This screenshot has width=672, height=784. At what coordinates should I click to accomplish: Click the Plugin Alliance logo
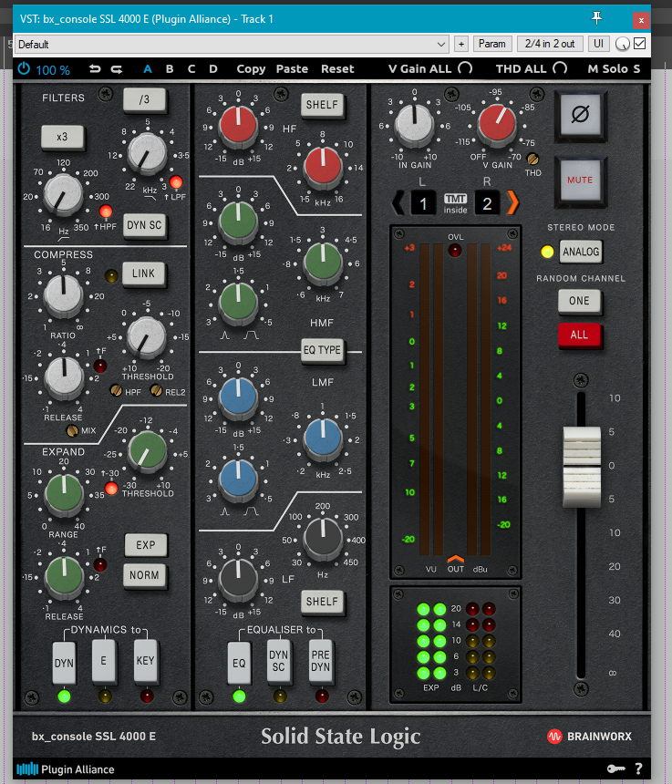[66, 769]
